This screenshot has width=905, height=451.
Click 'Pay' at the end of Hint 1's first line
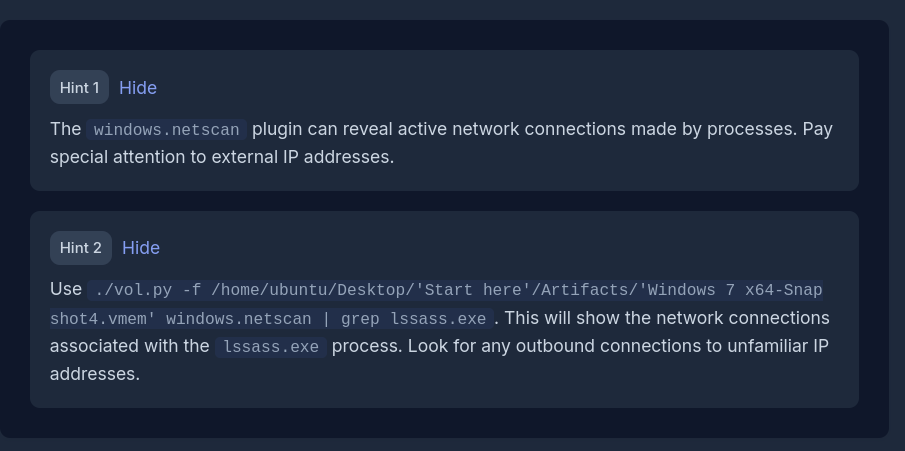click(818, 129)
